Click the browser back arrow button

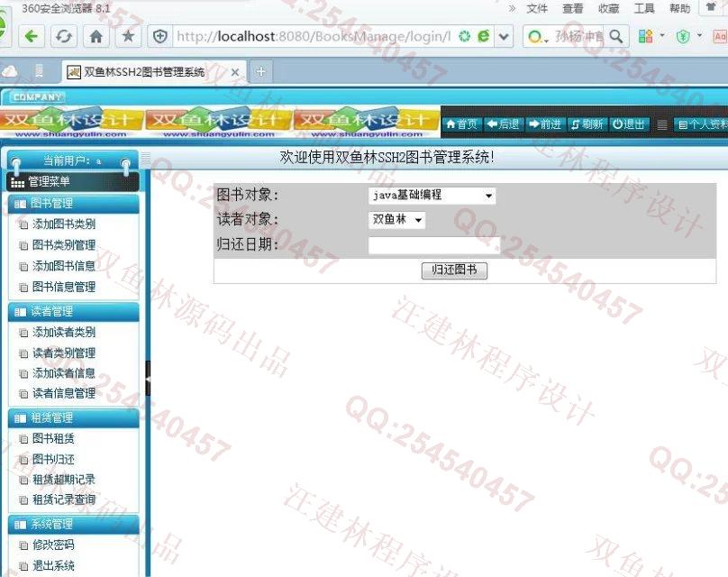pyautogui.click(x=32, y=36)
